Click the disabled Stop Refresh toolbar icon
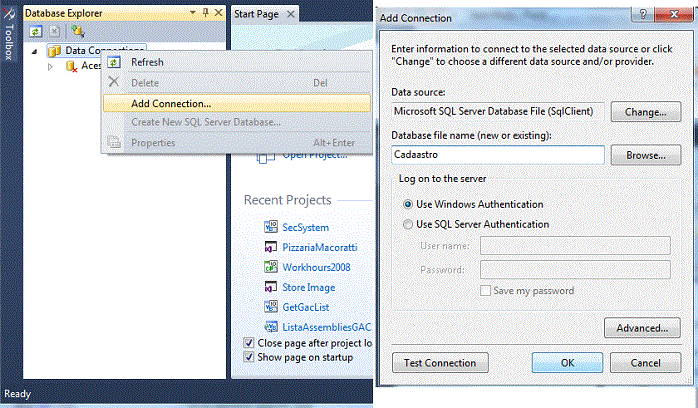Screen dimensions: 698x408 [55, 31]
